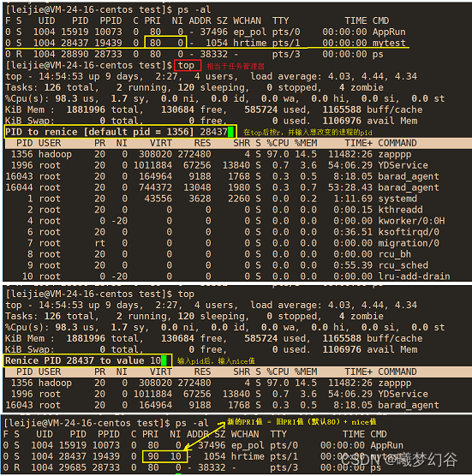
Task: Select the rcu_bh command name
Action: [395, 254]
